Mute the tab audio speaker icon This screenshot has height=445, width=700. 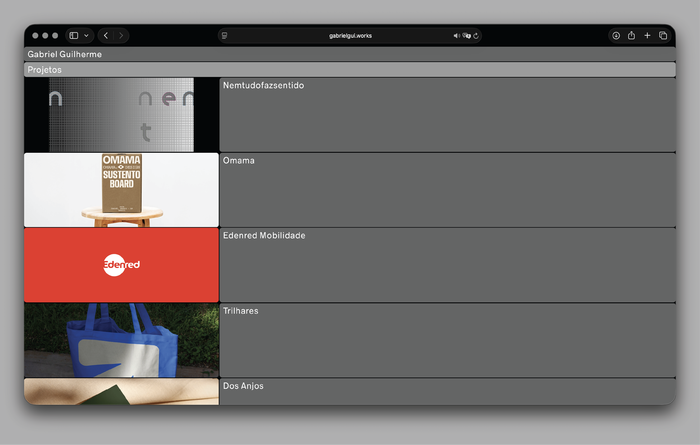point(456,35)
